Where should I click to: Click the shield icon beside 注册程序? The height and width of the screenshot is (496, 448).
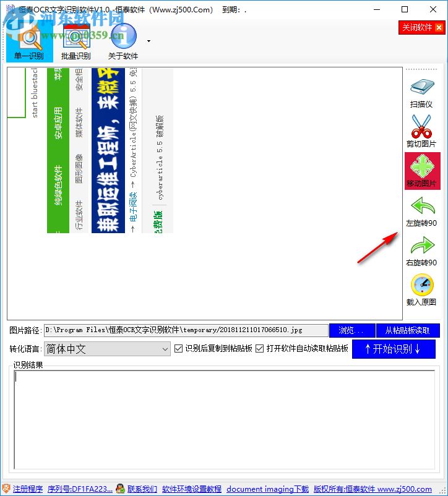coord(6,489)
